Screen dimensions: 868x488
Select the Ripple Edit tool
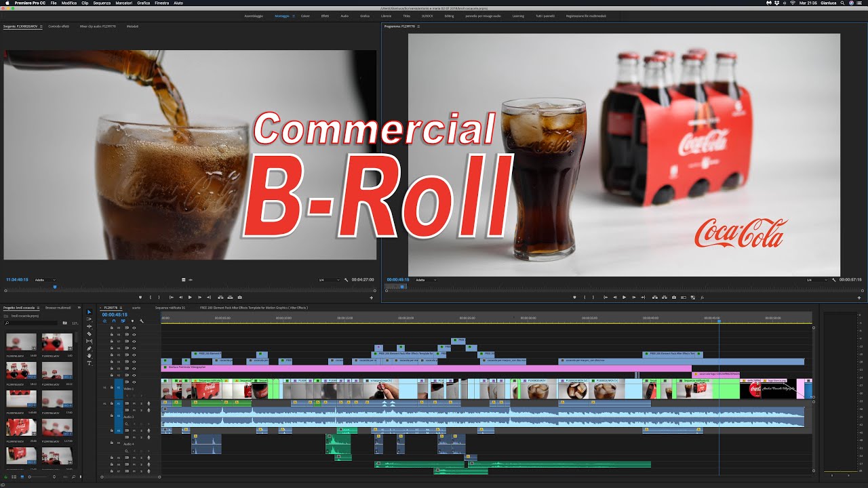tap(89, 327)
